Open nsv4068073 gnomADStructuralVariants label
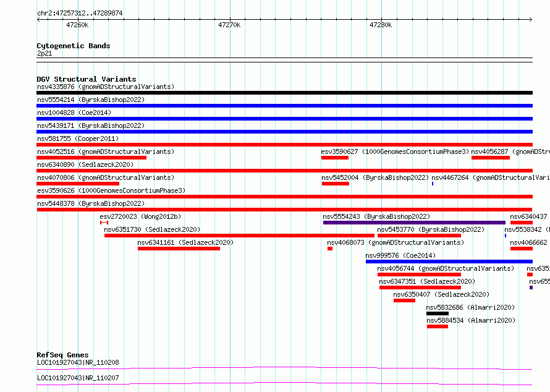 point(396,242)
